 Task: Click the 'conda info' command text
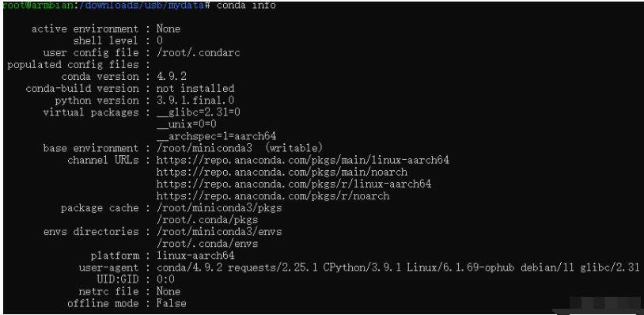246,6
